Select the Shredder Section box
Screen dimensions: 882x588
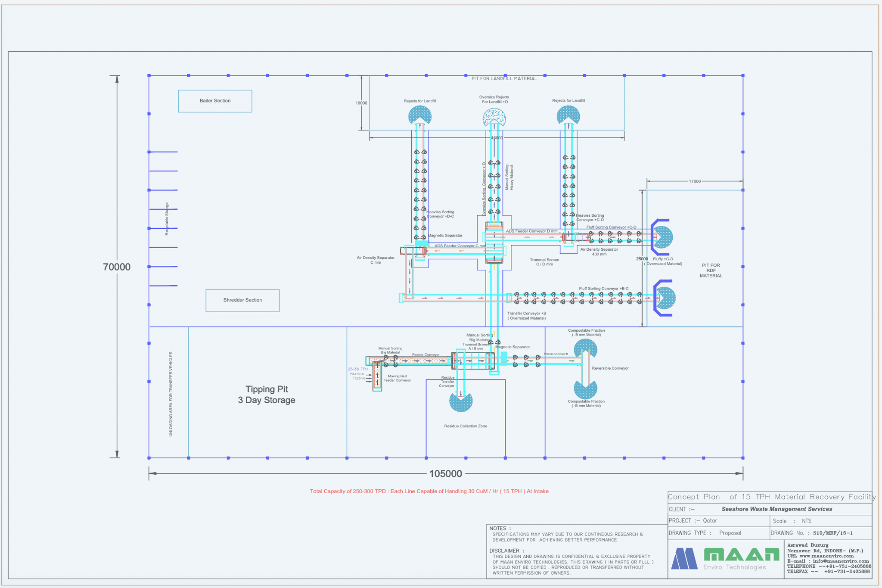click(x=242, y=300)
